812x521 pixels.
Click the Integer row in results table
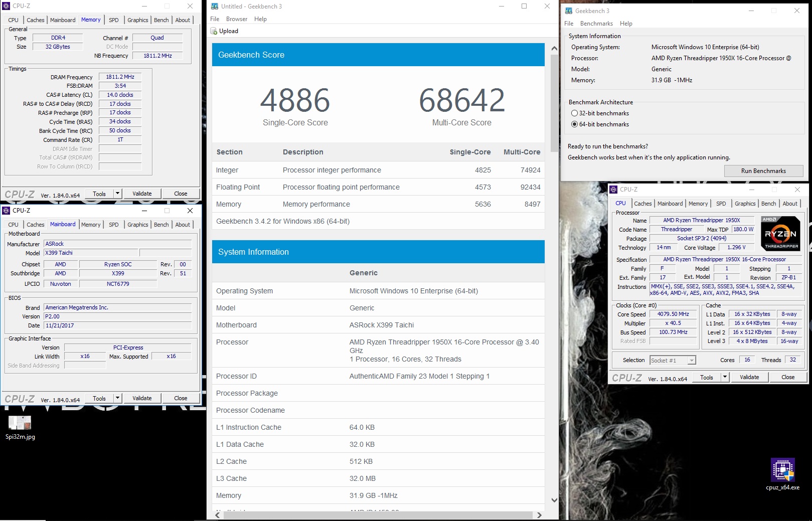pyautogui.click(x=378, y=170)
